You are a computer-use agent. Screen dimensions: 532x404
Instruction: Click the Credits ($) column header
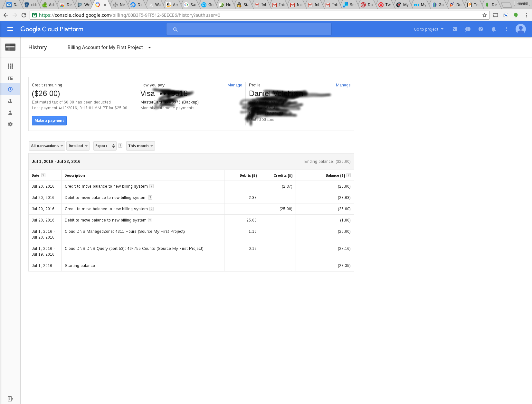(x=283, y=175)
